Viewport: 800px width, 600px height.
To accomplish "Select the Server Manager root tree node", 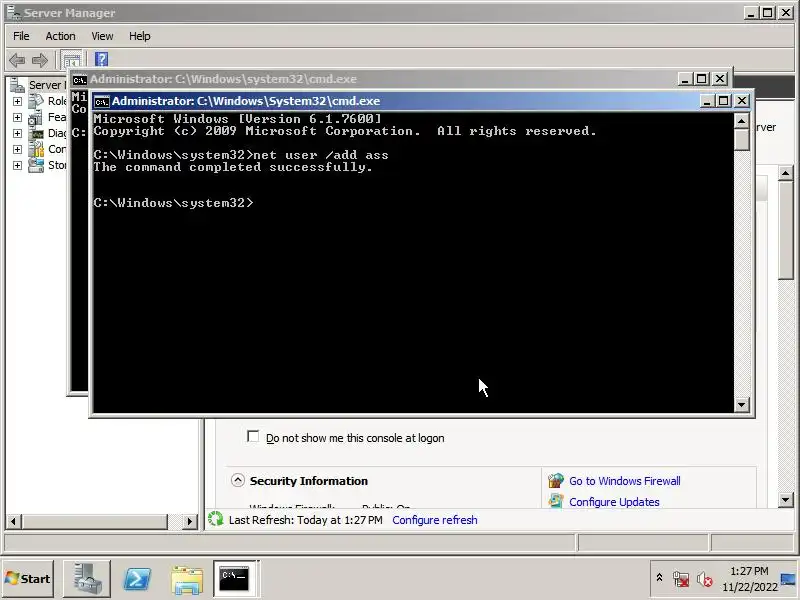I will tap(38, 85).
